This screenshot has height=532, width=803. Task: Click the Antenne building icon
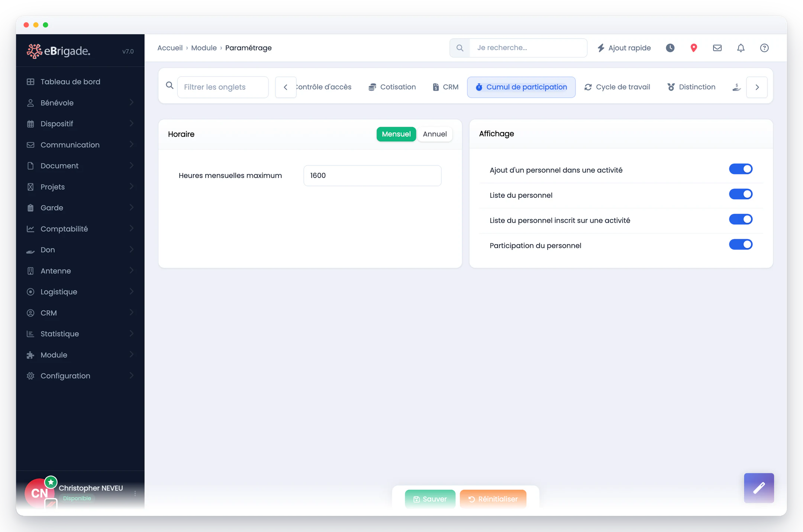point(30,271)
